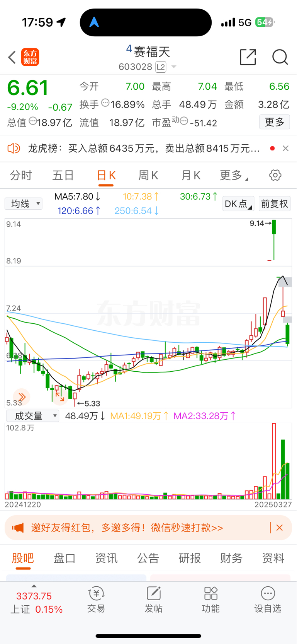Tap the 9.14 high price marker
Viewport: 297px width, 644px height.
pyautogui.click(x=260, y=224)
